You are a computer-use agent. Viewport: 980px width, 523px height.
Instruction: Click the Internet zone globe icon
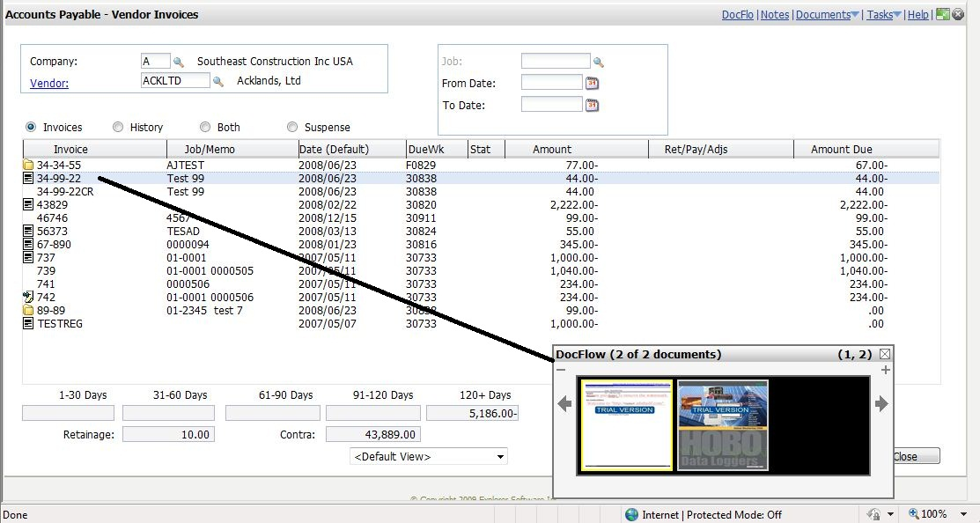pos(631,514)
